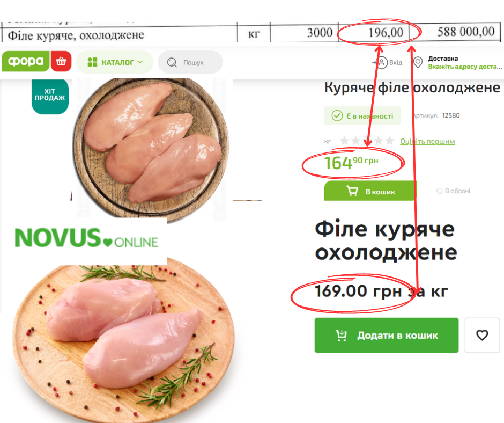This screenshot has width=504, height=423.
Task: Click the delivery location pin icon
Action: click(418, 62)
